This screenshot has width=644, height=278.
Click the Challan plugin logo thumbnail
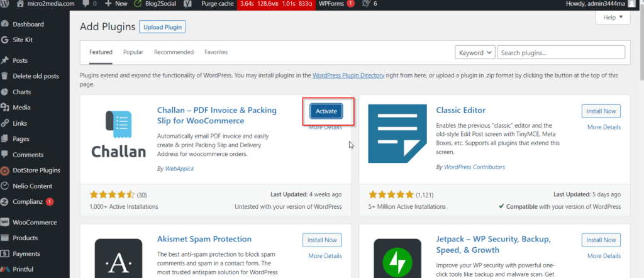(118, 134)
